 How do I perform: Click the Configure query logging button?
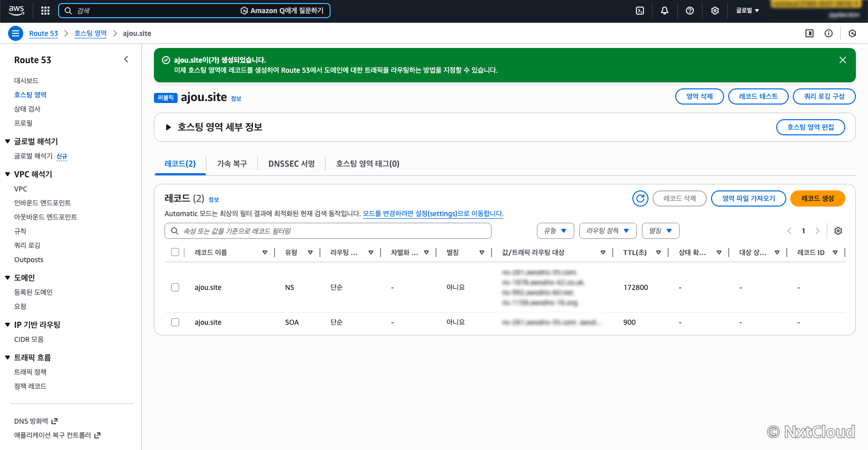click(x=824, y=96)
